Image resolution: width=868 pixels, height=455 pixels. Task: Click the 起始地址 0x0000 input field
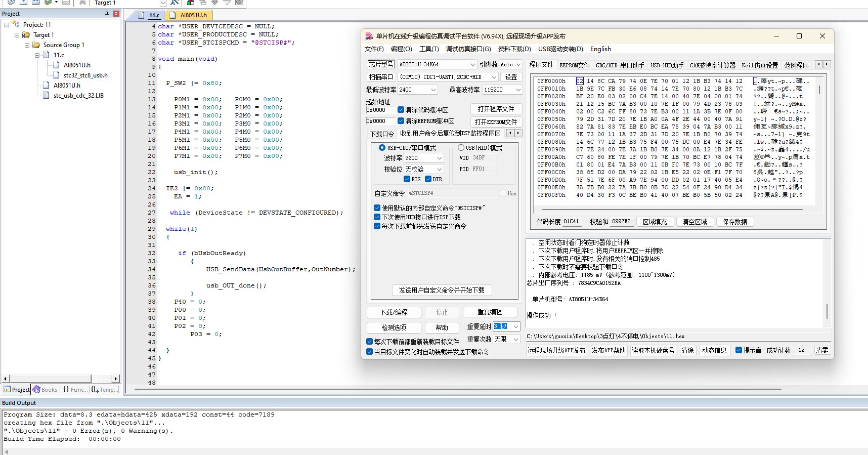point(380,110)
